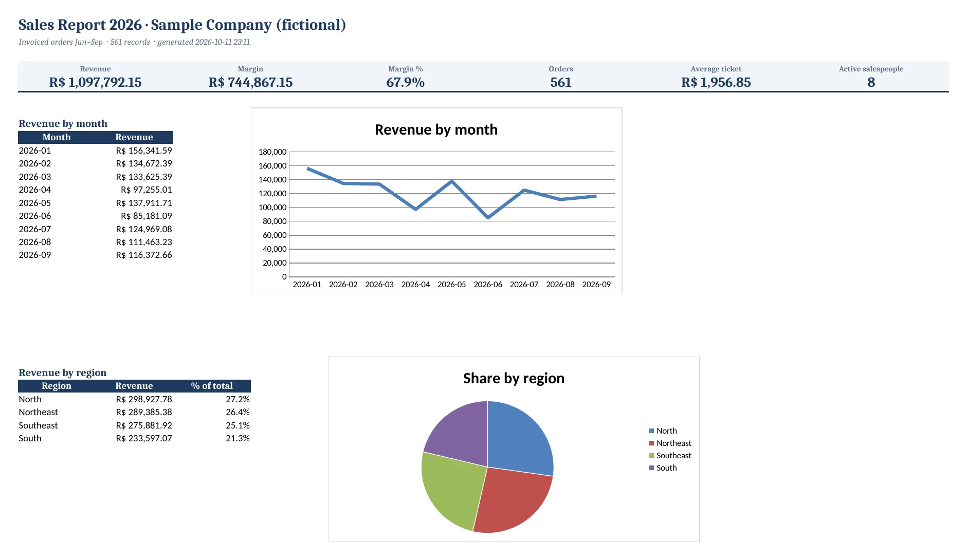
Task: Click the blue North pie slice
Action: click(x=519, y=439)
